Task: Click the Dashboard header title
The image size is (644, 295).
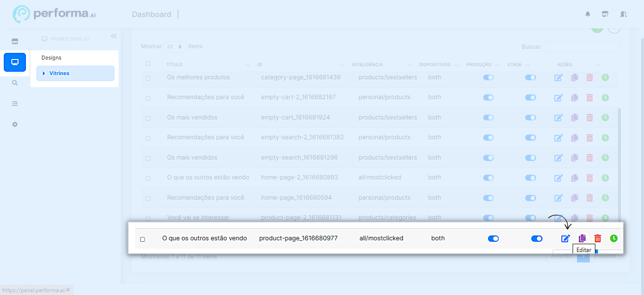Action: (151, 14)
